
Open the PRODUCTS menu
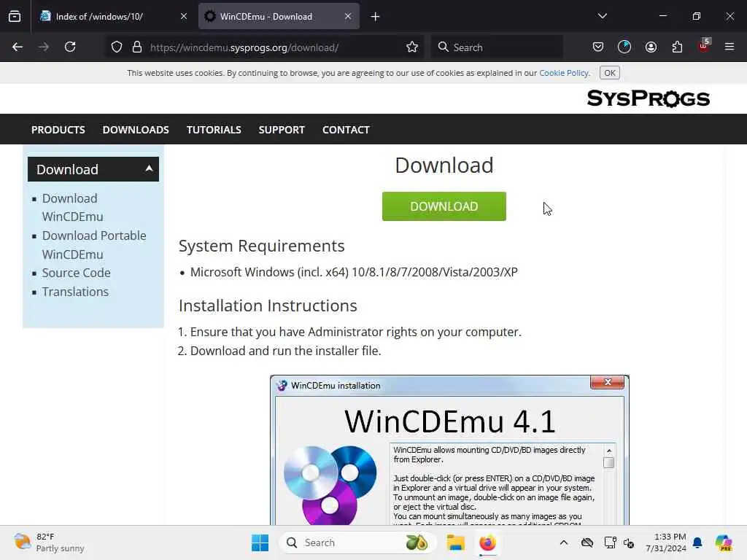coord(58,130)
